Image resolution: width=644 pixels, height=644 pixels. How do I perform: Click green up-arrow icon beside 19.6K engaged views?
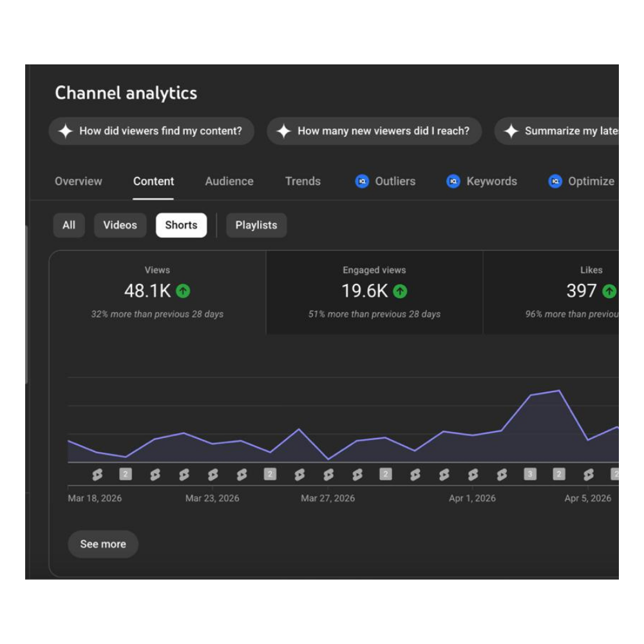[x=400, y=291]
